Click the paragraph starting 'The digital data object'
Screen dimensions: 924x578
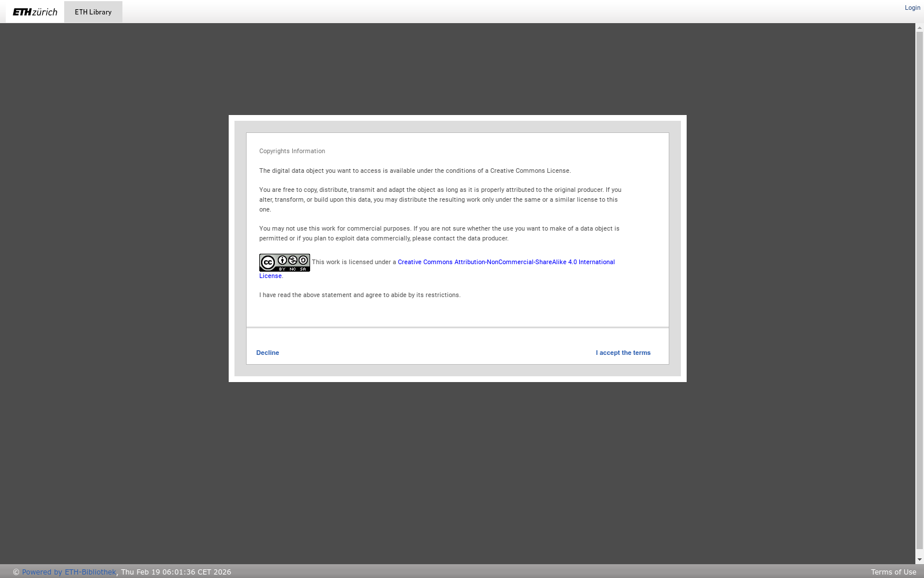415,171
